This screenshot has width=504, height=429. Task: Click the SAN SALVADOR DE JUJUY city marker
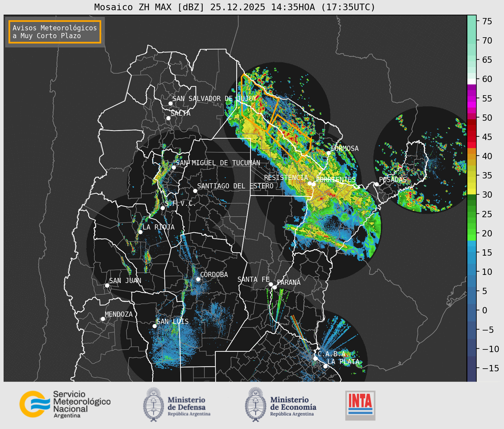[170, 103]
